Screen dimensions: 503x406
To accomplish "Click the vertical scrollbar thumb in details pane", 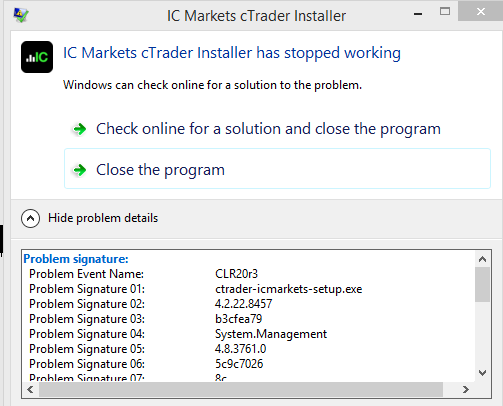I will click(x=482, y=284).
